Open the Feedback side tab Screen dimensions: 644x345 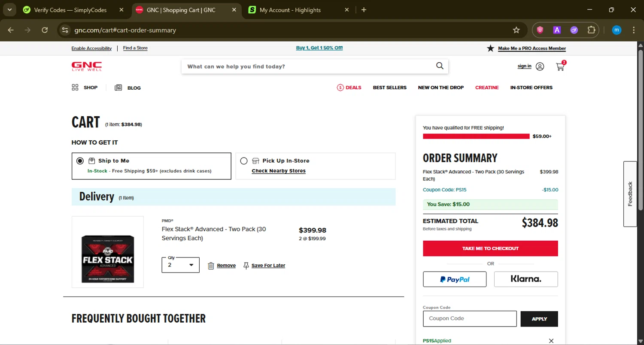[630, 194]
